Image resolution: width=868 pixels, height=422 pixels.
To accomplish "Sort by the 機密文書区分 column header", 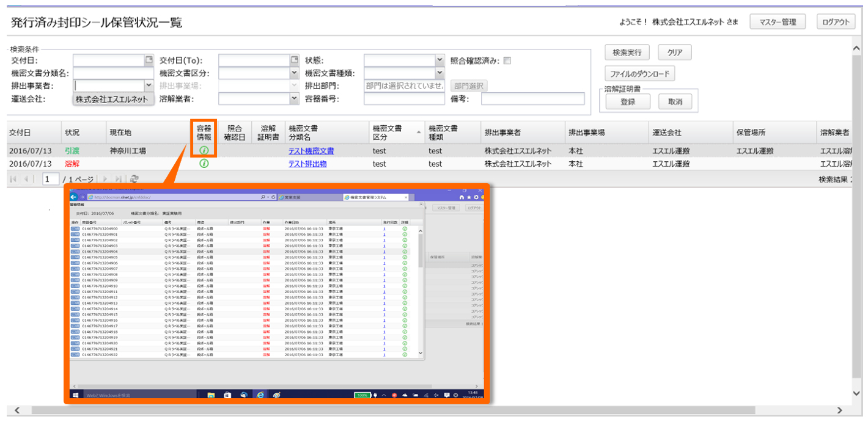I will tap(388, 133).
